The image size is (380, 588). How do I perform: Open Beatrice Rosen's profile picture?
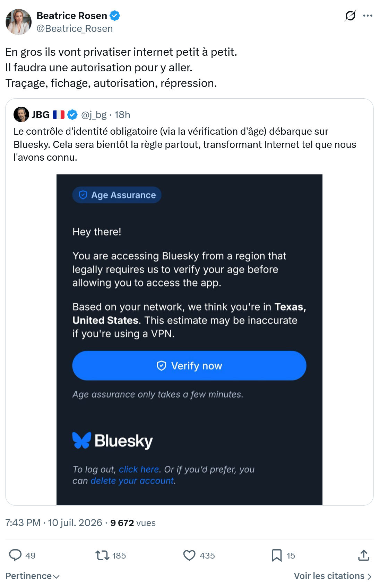[x=18, y=22]
